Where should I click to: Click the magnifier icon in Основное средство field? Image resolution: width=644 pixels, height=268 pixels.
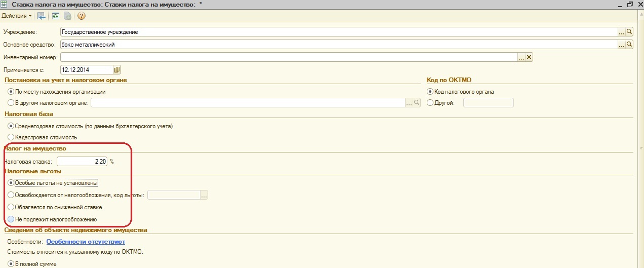[629, 45]
